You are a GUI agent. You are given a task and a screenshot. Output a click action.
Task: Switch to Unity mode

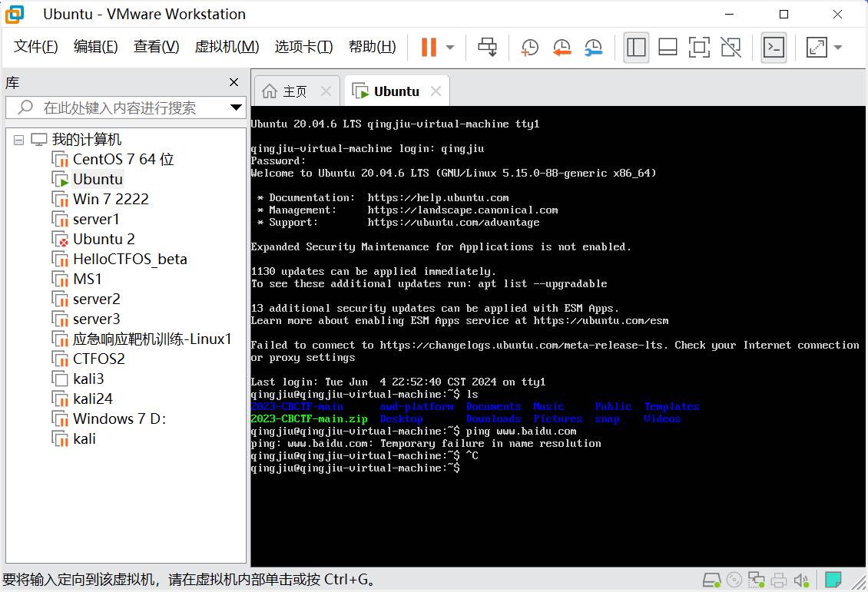(x=731, y=48)
